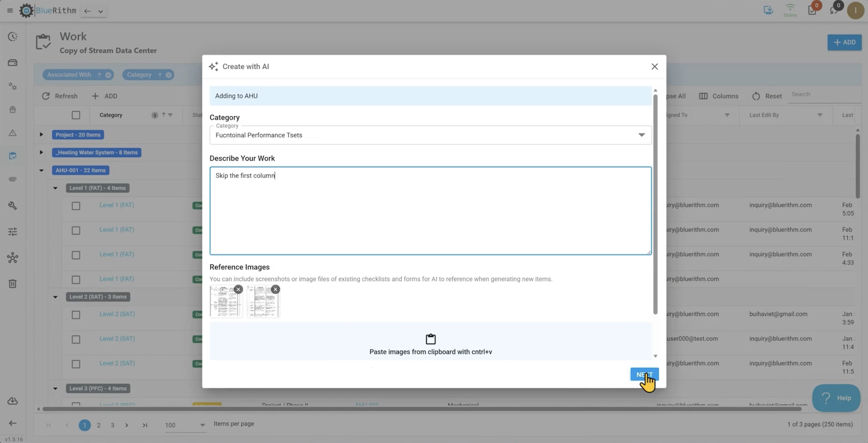Open the wrench tools sidebar icon
This screenshot has width=868, height=443.
pos(13,206)
